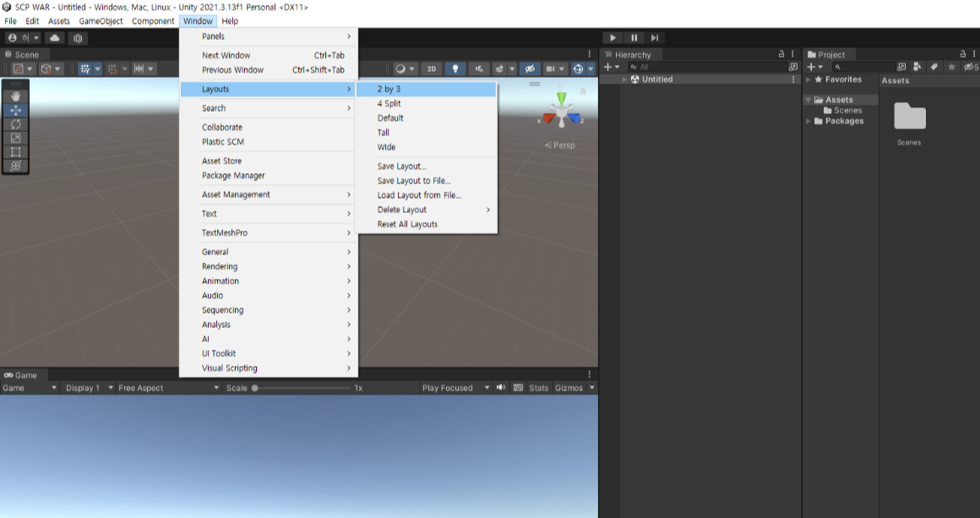
Task: Open Scene view three-dot options menu
Action: (x=590, y=54)
